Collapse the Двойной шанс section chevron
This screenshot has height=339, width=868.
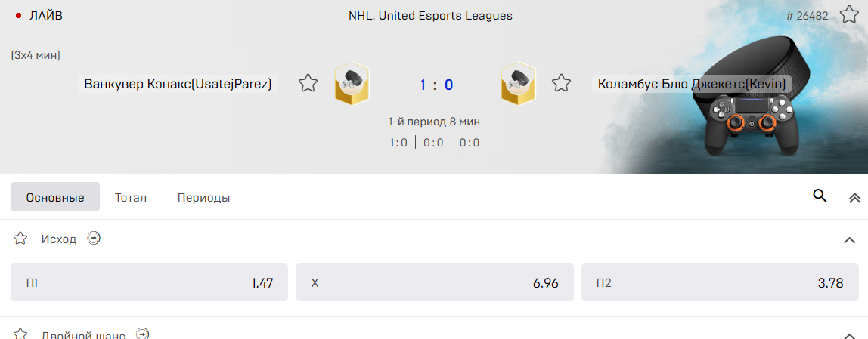click(x=849, y=335)
